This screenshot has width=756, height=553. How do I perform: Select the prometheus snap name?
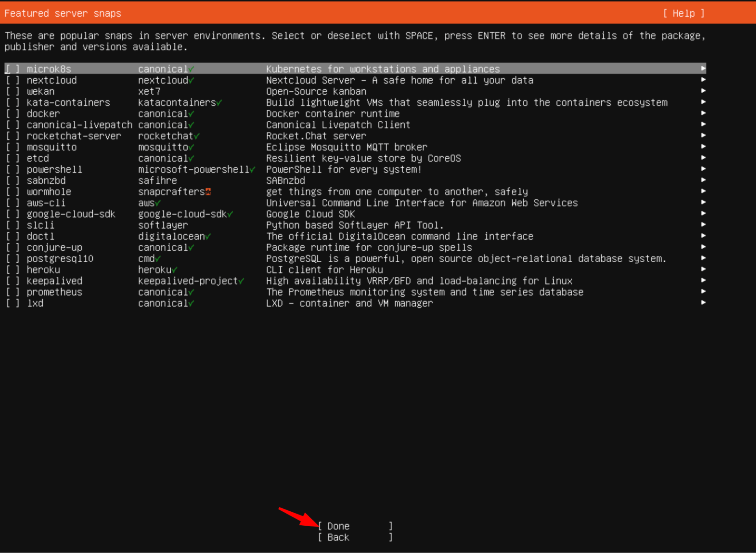[54, 292]
